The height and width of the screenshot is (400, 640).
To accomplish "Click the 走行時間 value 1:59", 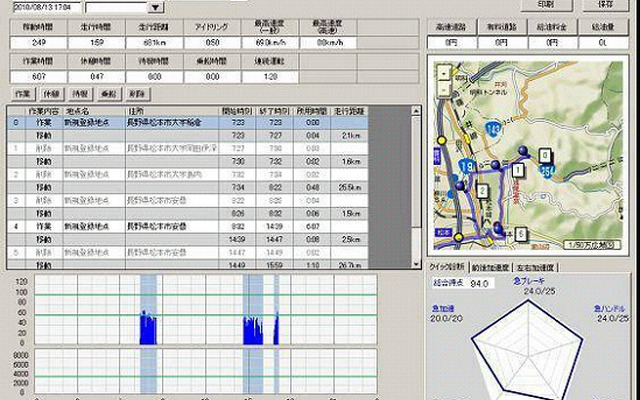I will click(x=96, y=42).
